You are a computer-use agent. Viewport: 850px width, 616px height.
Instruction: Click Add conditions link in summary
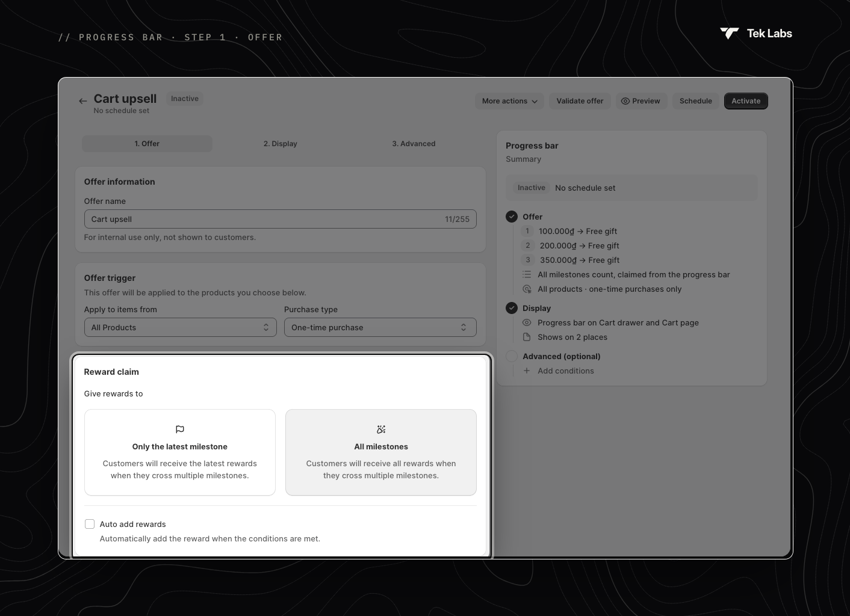pos(566,371)
